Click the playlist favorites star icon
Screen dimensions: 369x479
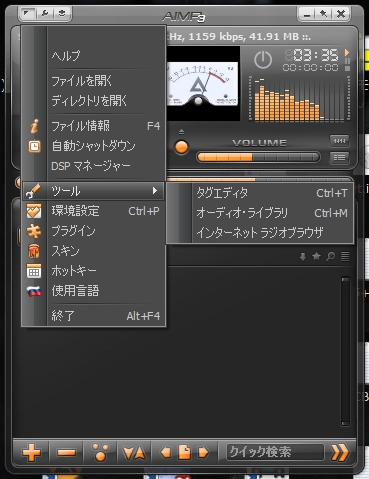(x=316, y=256)
